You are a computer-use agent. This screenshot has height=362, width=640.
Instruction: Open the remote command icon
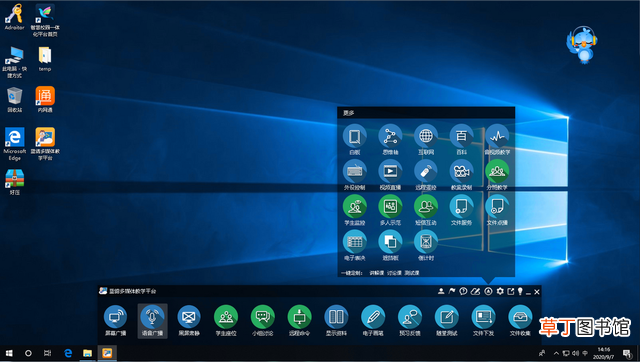point(300,317)
